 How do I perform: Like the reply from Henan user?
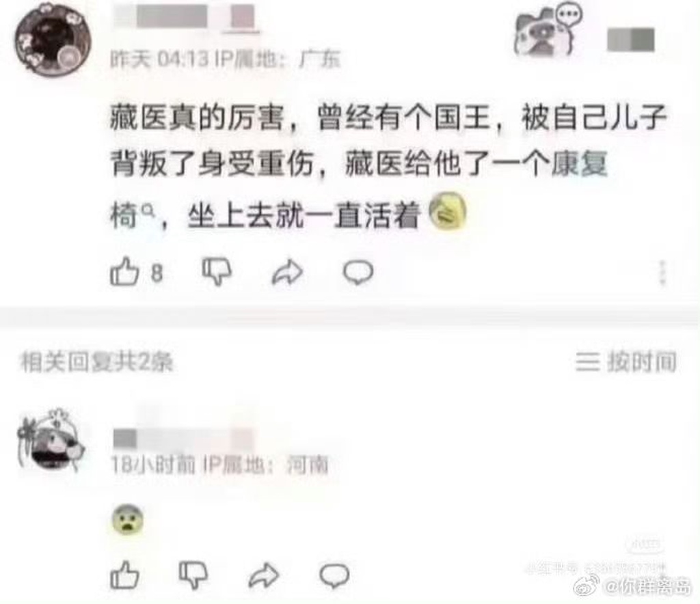pyautogui.click(x=124, y=575)
